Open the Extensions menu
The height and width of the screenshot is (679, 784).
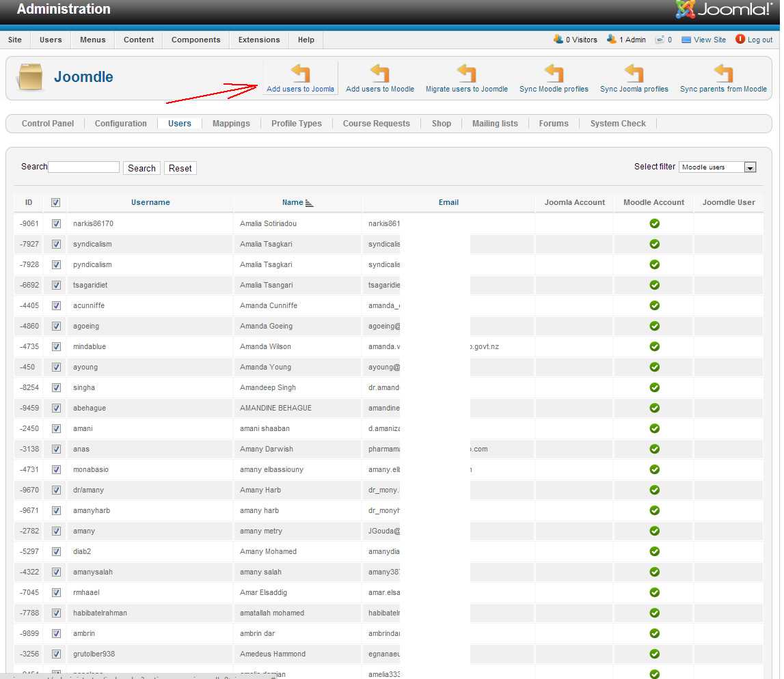click(259, 40)
